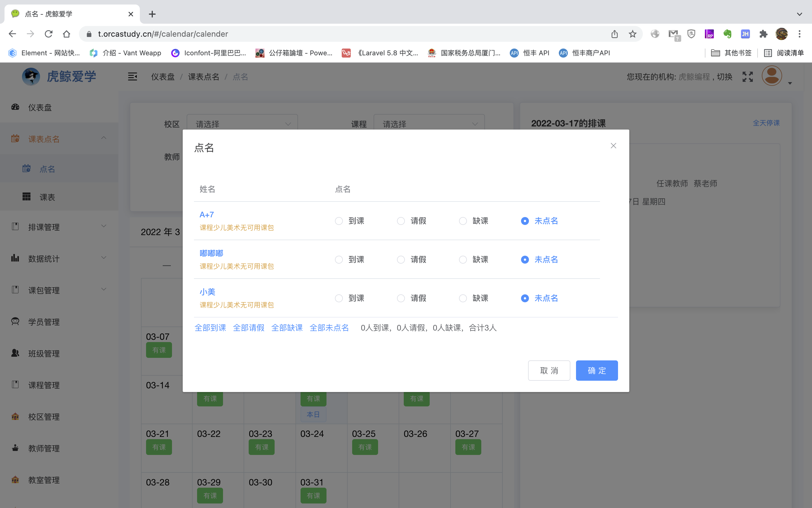Toggle fullscreen icon in header
The height and width of the screenshot is (508, 812).
(747, 76)
